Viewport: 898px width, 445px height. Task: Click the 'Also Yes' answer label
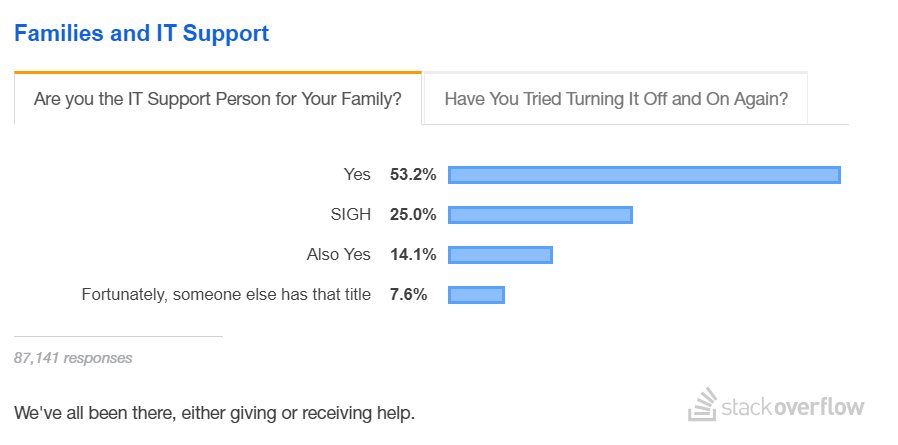338,254
